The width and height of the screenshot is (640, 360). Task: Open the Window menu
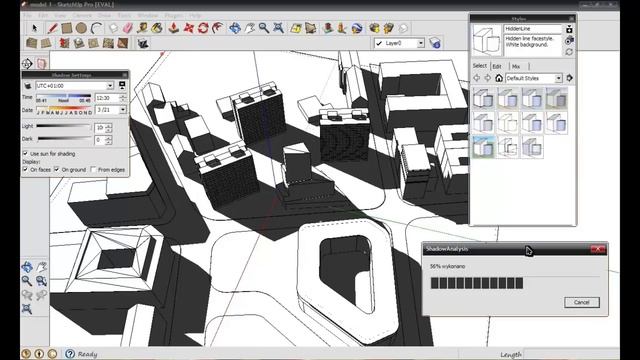[x=147, y=16]
